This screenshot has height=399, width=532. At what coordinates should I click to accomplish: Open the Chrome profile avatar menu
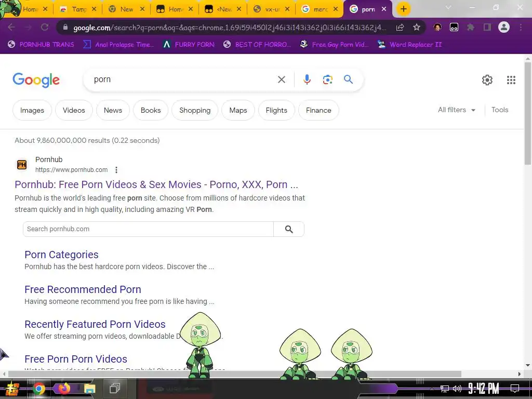[x=504, y=27]
